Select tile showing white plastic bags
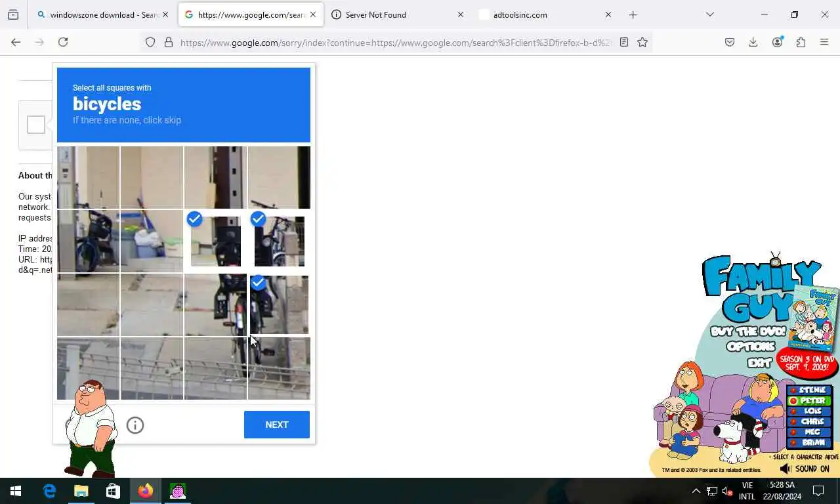Viewport: 840px width, 504px height. pos(152,241)
